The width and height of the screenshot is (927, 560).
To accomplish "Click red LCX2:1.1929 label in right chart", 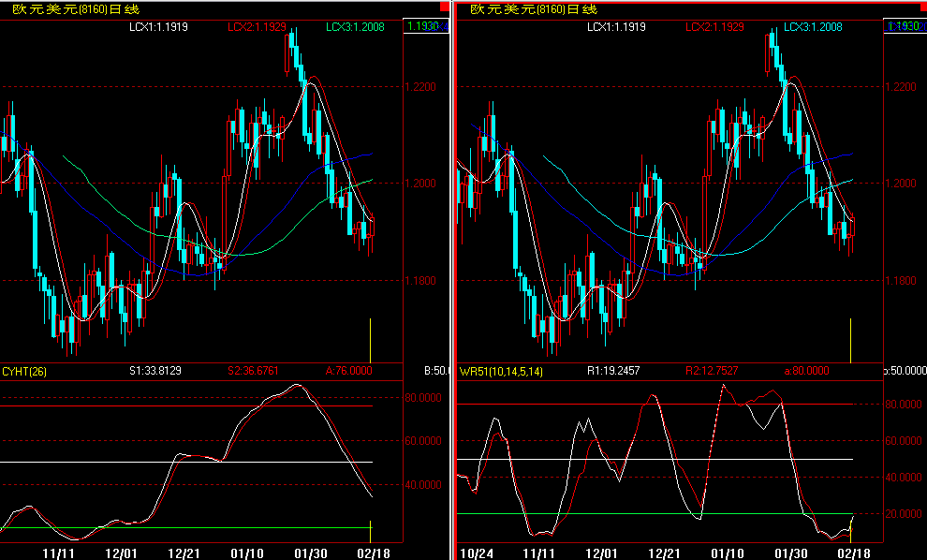I will pos(714,26).
